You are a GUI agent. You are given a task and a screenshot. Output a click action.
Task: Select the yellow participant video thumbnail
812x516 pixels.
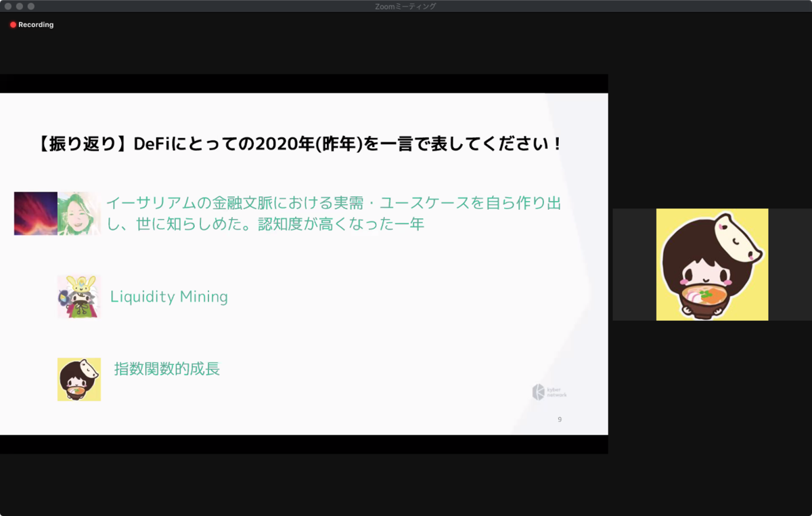[x=712, y=264]
